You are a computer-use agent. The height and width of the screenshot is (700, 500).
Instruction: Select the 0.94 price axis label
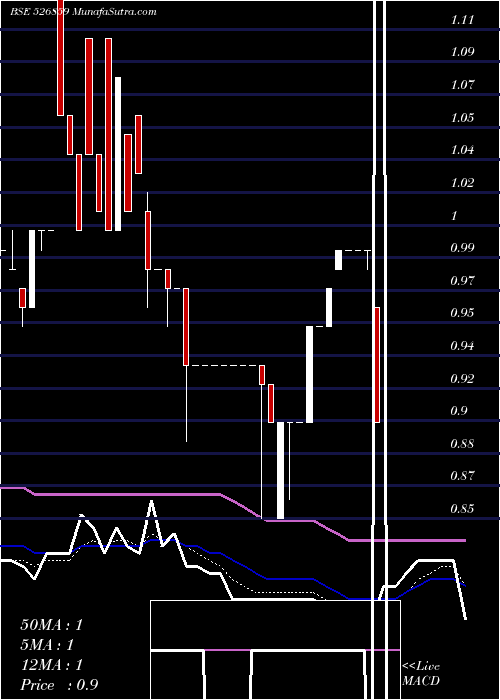point(462,346)
